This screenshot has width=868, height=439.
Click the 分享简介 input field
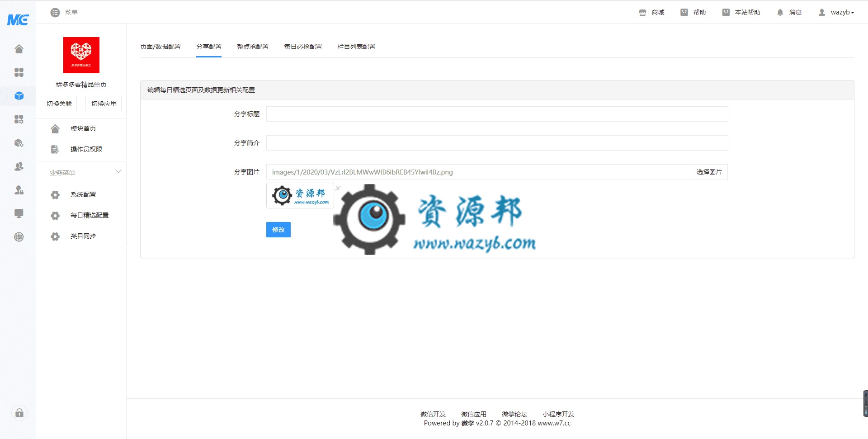click(x=497, y=143)
